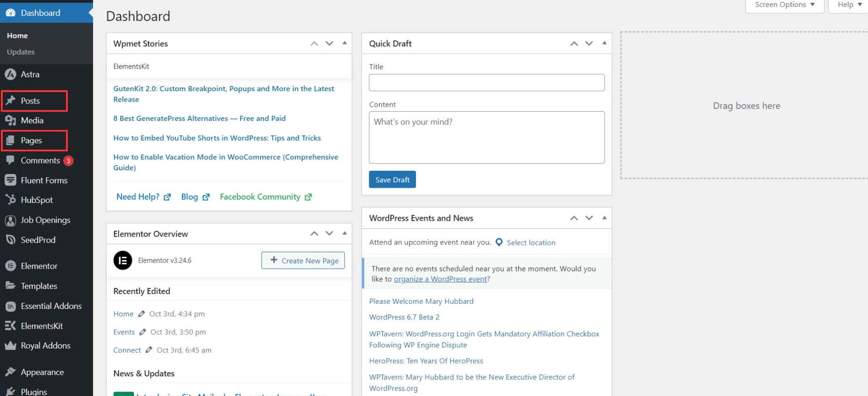868x396 pixels.
Task: Click the Posts pushpin icon
Action: 11,101
